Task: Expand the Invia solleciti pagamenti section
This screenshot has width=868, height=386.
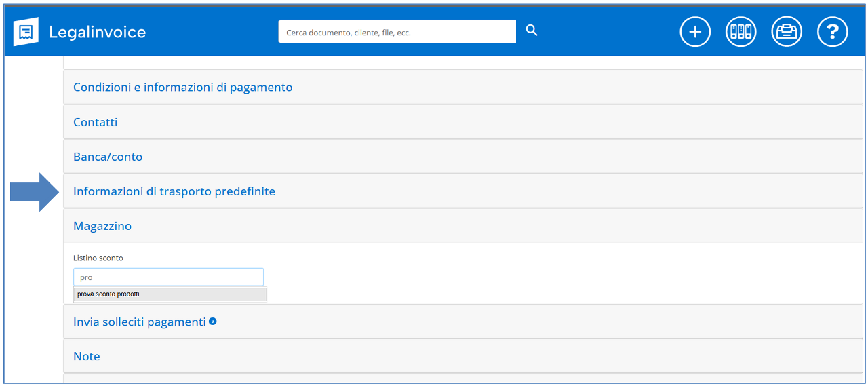Action: coord(139,322)
